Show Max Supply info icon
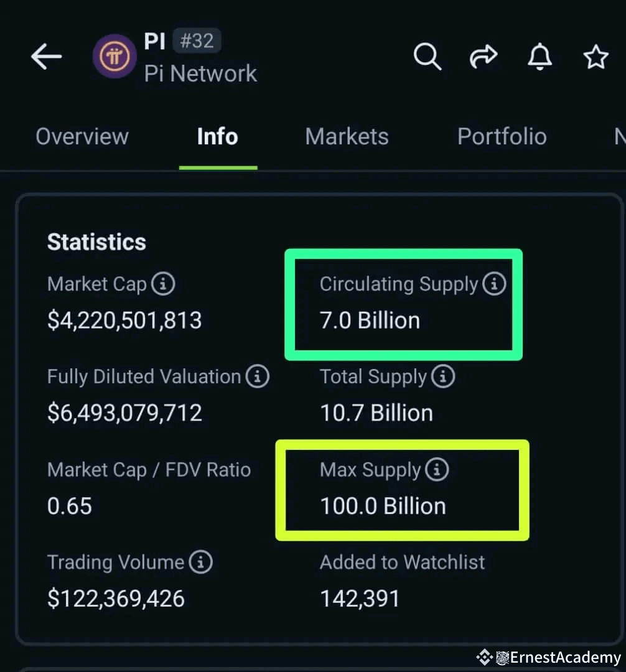The height and width of the screenshot is (672, 626). (437, 469)
